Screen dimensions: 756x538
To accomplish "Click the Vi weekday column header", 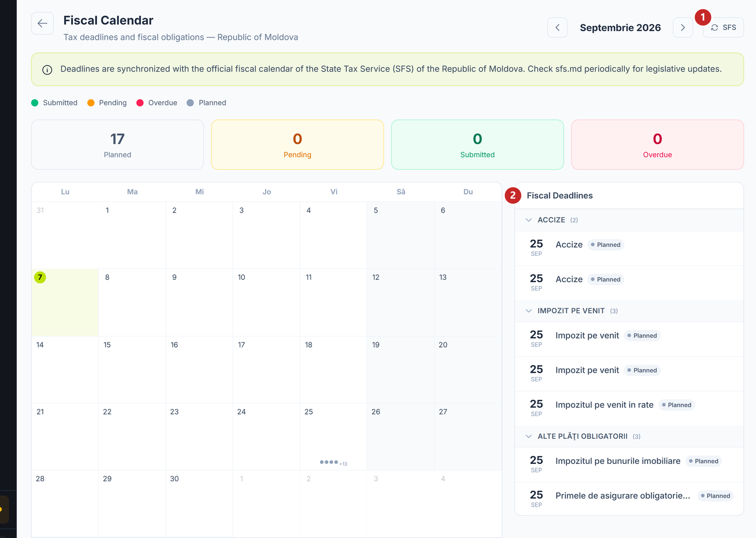I will [334, 192].
